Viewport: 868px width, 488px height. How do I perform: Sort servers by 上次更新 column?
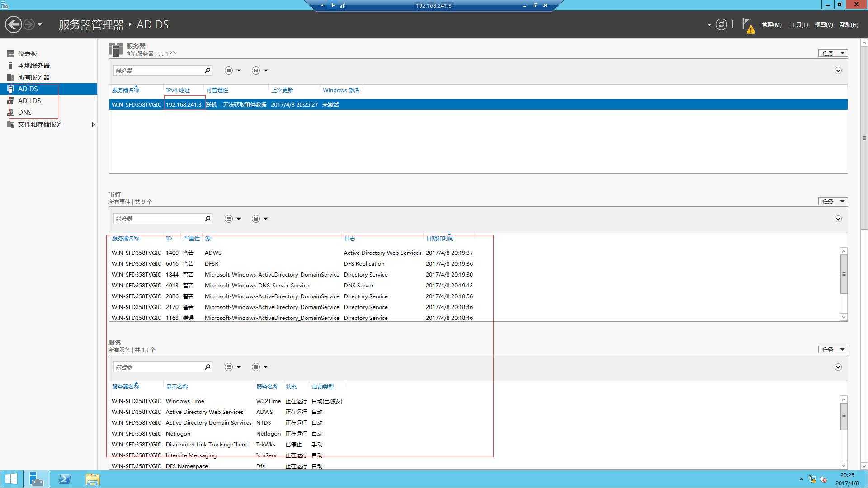tap(282, 90)
